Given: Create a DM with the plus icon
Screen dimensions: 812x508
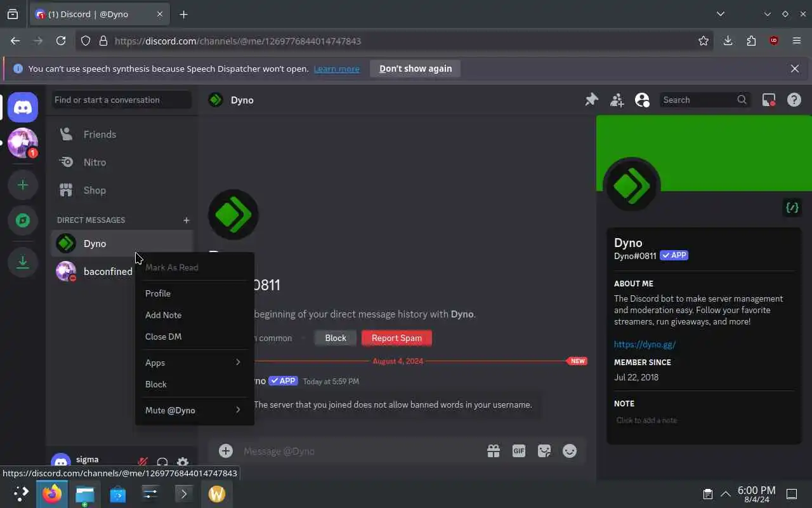Looking at the screenshot, I should pos(186,220).
